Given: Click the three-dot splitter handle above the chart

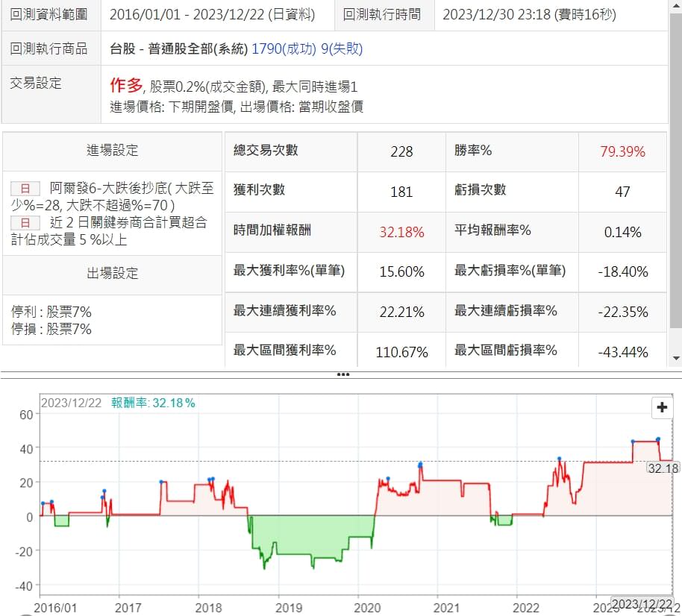Looking at the screenshot, I should [x=342, y=374].
